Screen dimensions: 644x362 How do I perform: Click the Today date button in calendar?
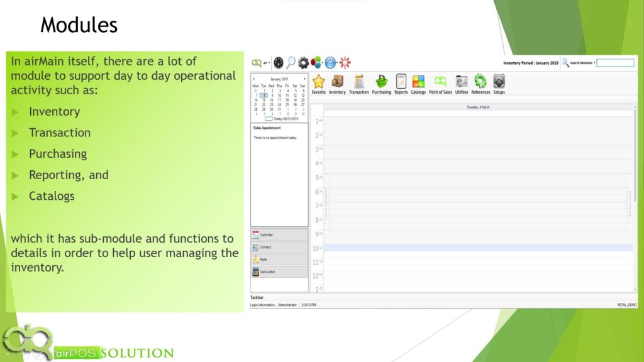tap(282, 119)
